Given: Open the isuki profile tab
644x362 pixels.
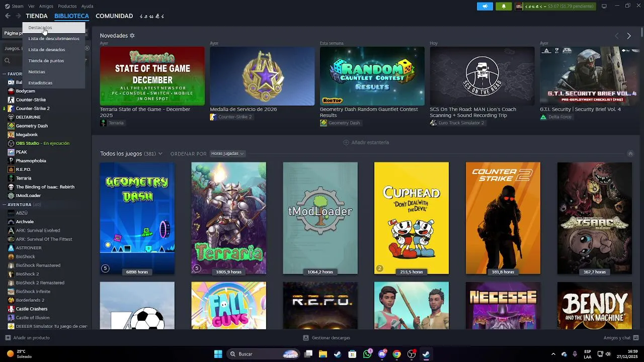Looking at the screenshot, I should [152, 16].
